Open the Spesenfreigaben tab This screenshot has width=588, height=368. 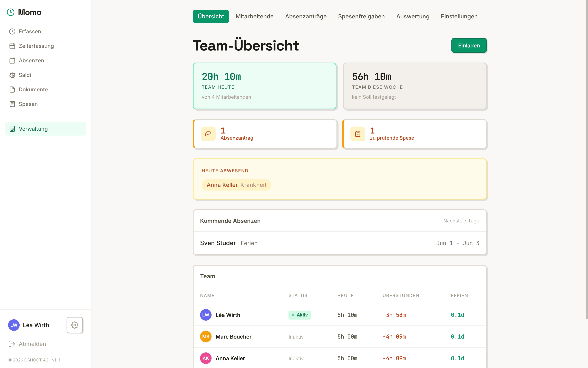tap(361, 16)
